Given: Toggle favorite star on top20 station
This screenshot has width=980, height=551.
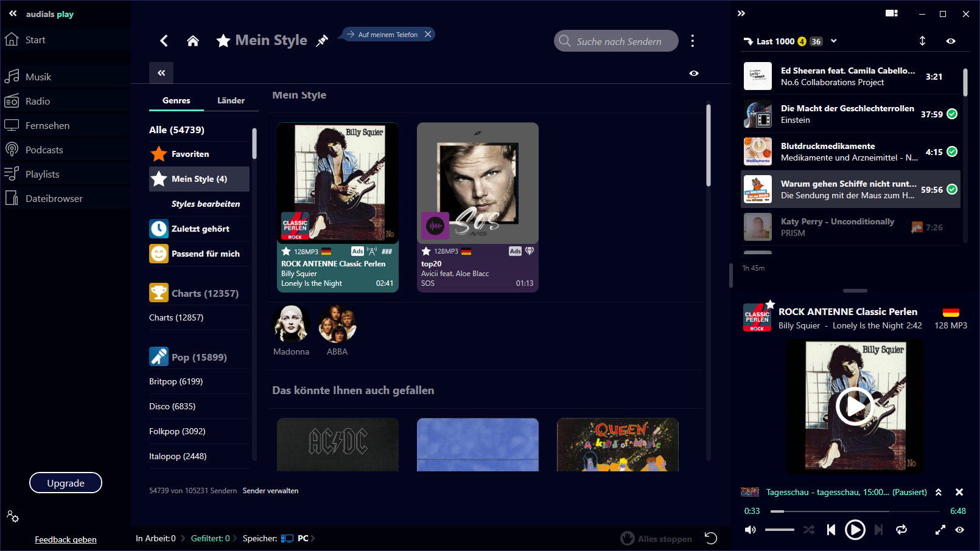Looking at the screenshot, I should click(x=426, y=251).
